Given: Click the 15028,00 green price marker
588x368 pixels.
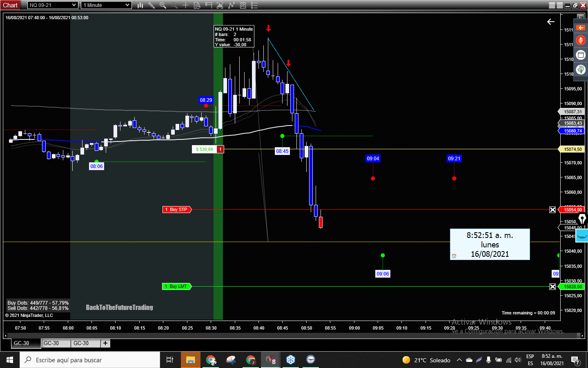Looking at the screenshot, I should point(572,287).
